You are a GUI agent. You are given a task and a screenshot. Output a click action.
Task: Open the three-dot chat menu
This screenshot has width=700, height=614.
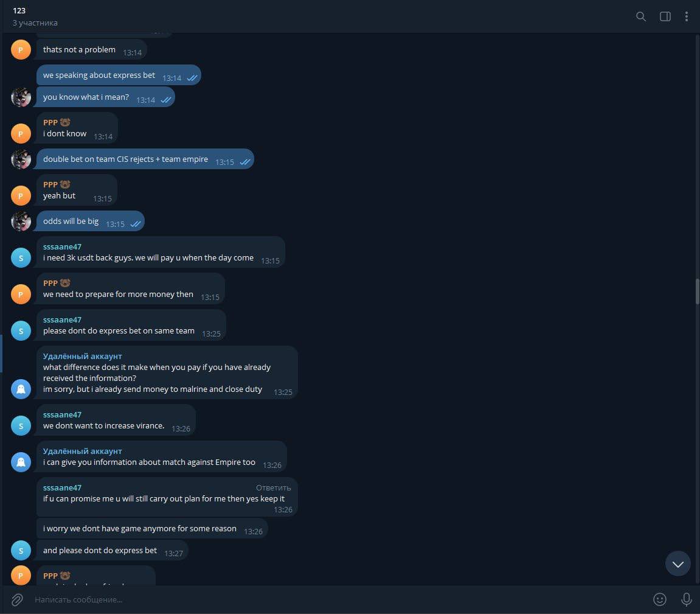pos(686,16)
